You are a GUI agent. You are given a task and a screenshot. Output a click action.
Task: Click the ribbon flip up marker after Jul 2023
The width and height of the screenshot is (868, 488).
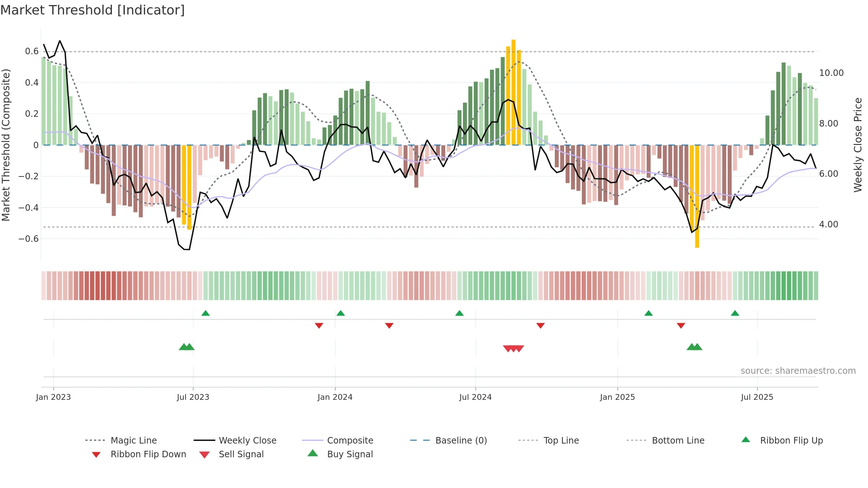click(205, 313)
